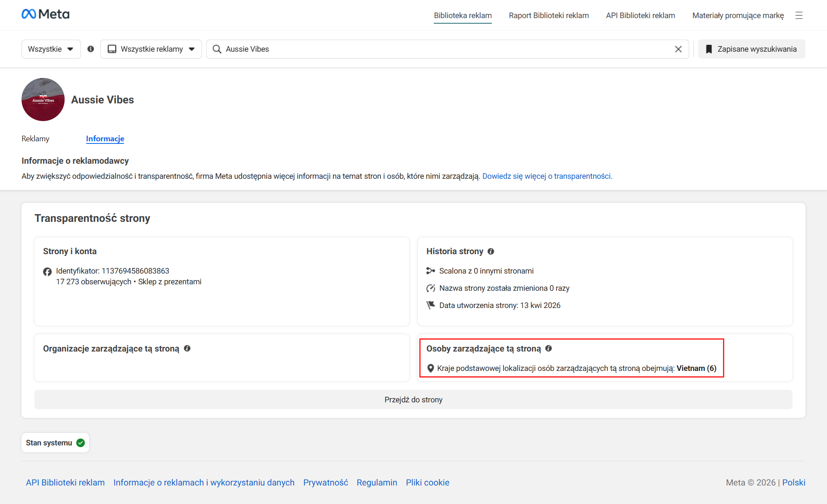Open the Wszystkie country dropdown
Screen dimensions: 827x504
(51, 49)
